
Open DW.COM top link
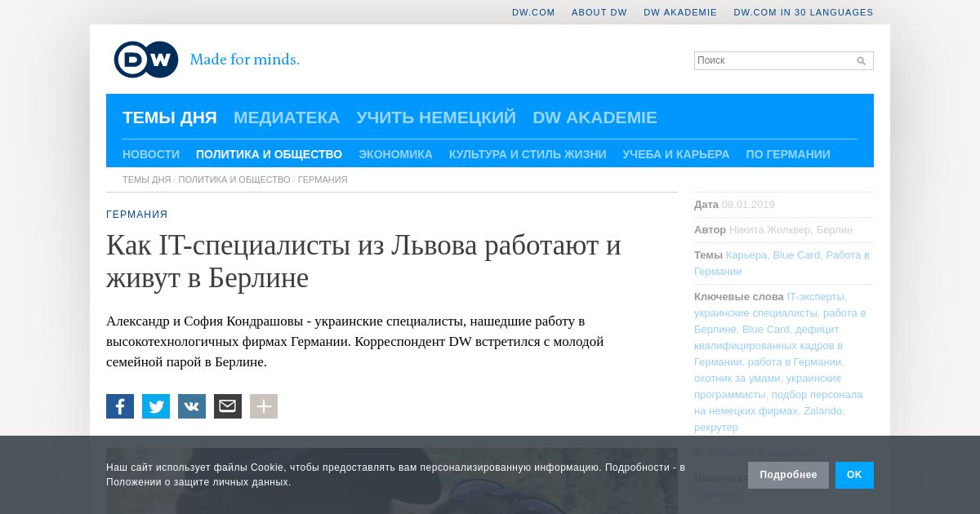(533, 12)
